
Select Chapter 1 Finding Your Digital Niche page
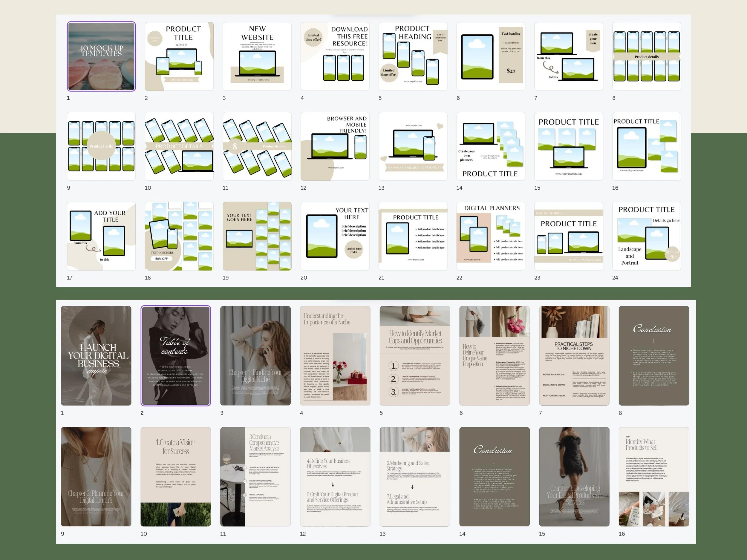point(255,355)
